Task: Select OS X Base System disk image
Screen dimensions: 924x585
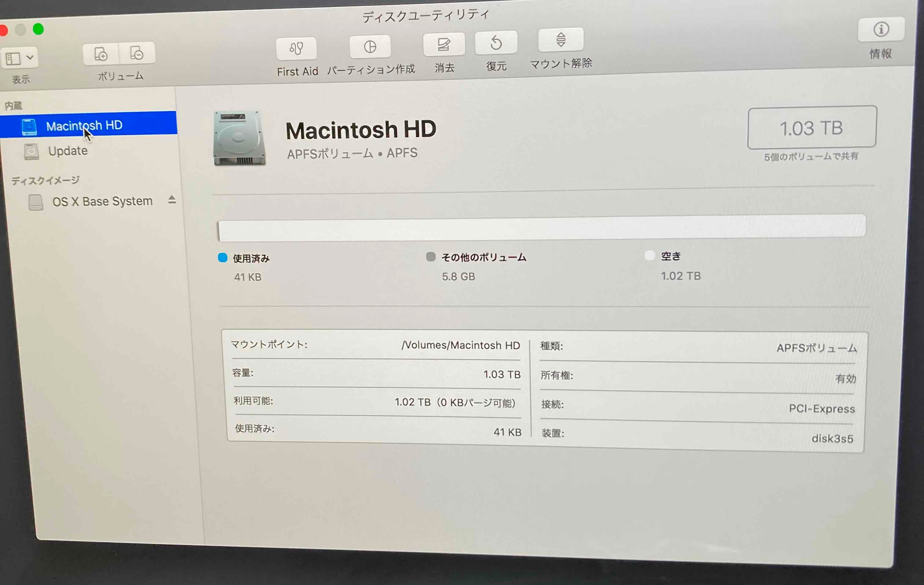Action: pyautogui.click(x=102, y=201)
